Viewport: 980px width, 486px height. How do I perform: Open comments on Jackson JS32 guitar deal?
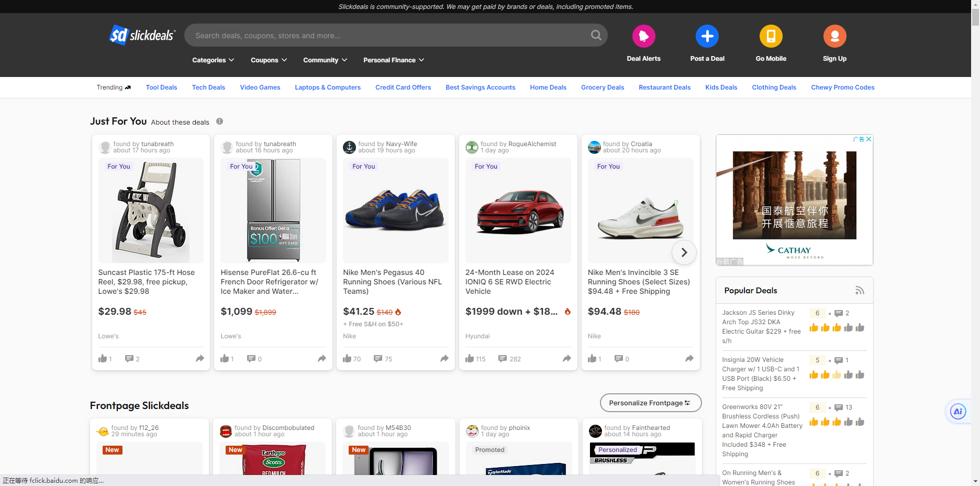[839, 313]
